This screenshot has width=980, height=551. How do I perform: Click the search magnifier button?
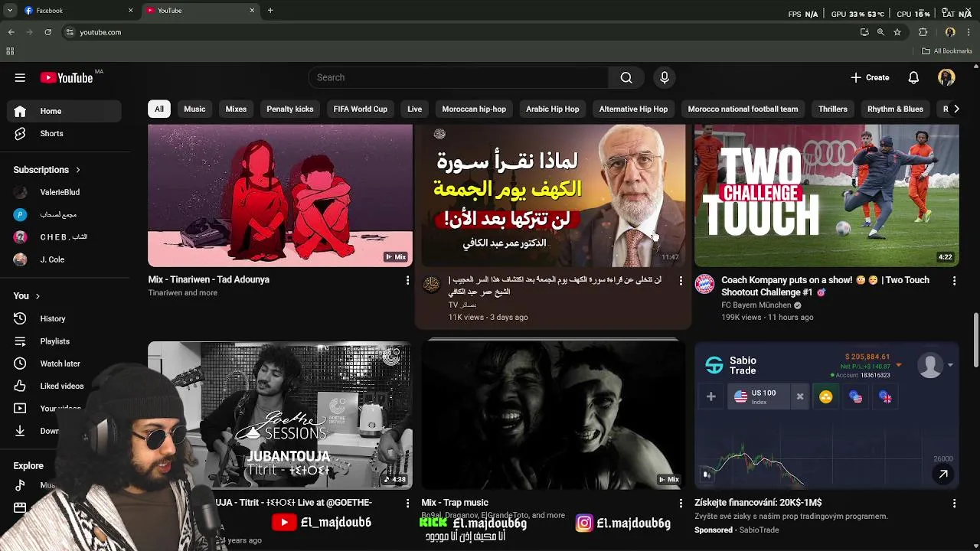click(626, 77)
